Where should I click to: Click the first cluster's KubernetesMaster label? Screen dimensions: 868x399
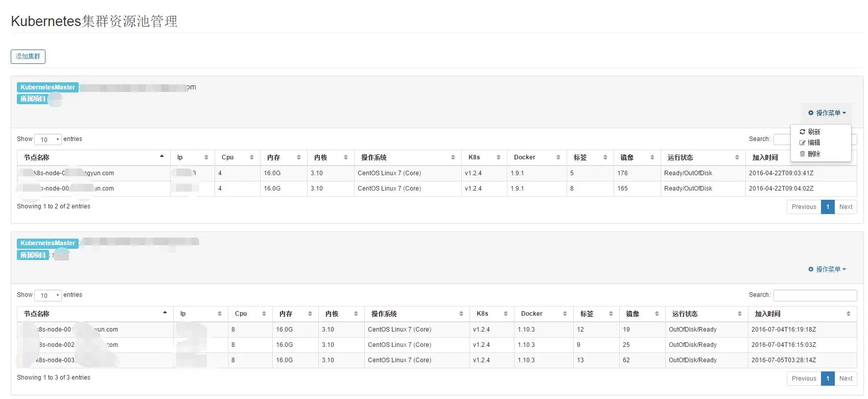tap(48, 87)
